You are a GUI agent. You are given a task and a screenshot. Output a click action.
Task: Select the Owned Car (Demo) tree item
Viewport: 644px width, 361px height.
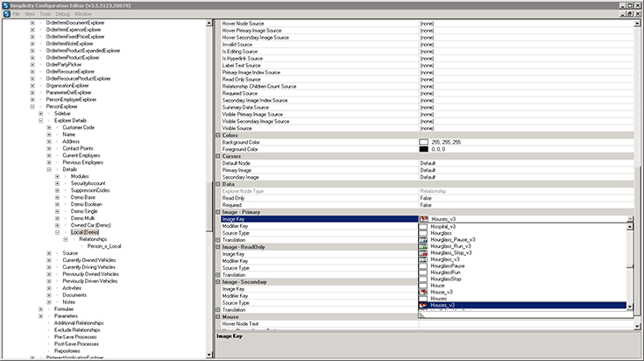click(90, 225)
